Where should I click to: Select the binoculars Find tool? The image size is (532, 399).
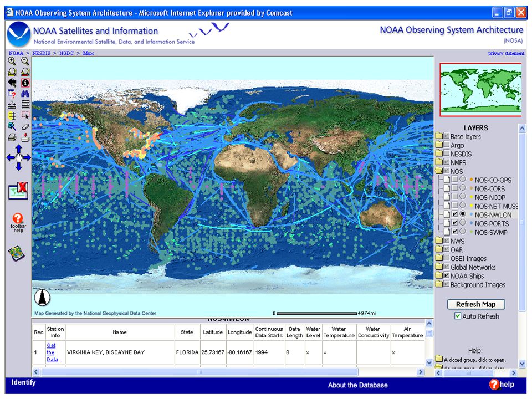tap(25, 94)
